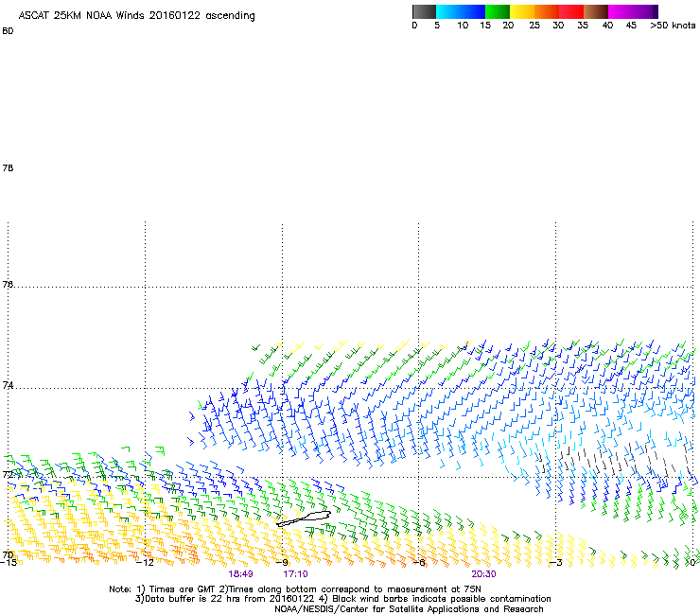This screenshot has height=615, width=700.
Task: Select the legend tick label '20'
Action: pyautogui.click(x=508, y=26)
